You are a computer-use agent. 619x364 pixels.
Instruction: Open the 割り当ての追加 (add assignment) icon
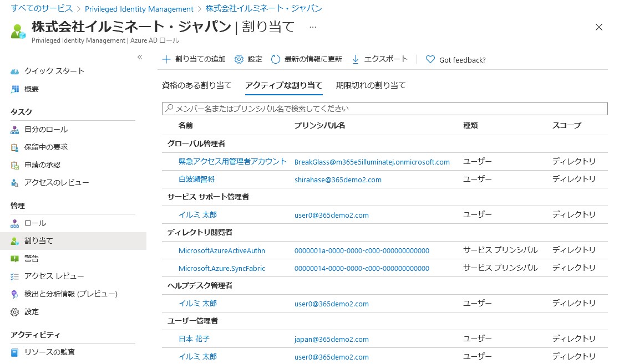[167, 59]
